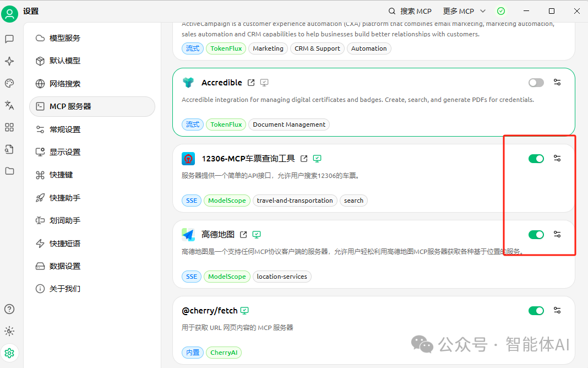Open 快捷键 settings item
Viewport: 588px width, 368px height.
(92, 175)
